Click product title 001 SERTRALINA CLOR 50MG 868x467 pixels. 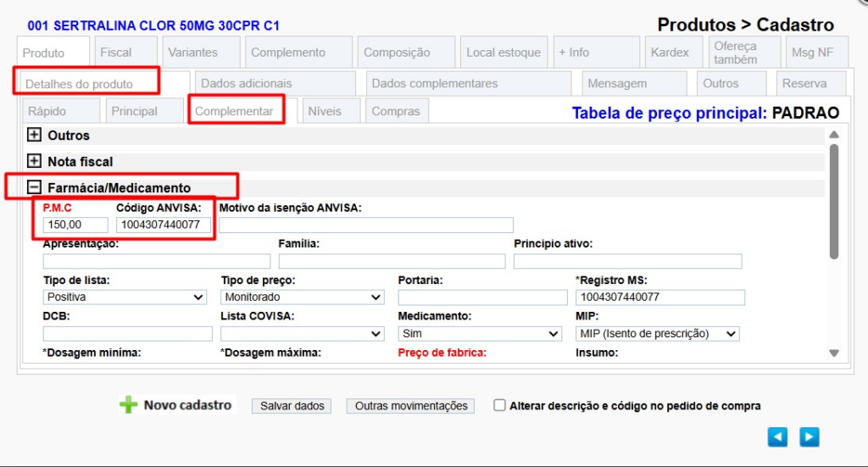(153, 25)
